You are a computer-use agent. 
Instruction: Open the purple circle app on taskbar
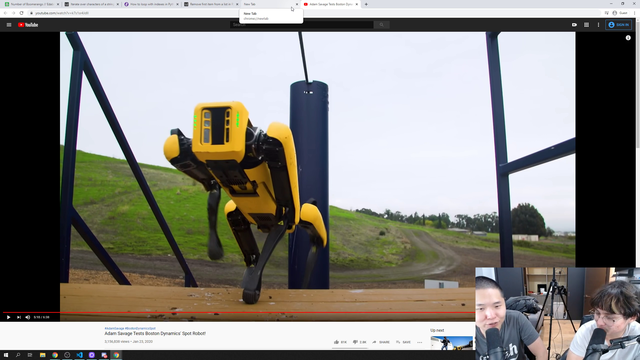[x=91, y=355]
